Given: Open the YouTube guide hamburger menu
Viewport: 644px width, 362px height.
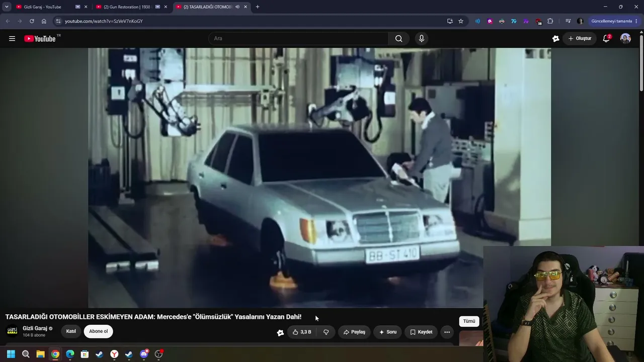Looking at the screenshot, I should 12,39.
